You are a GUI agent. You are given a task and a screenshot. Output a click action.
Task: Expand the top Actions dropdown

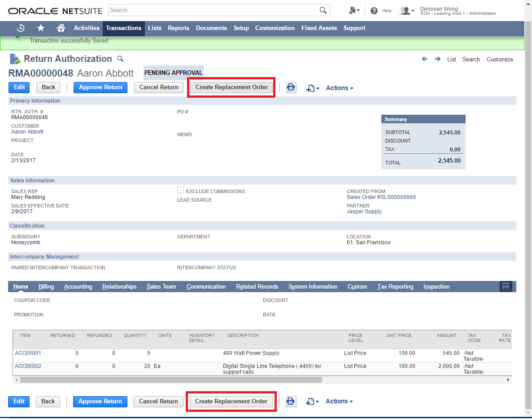click(x=340, y=88)
